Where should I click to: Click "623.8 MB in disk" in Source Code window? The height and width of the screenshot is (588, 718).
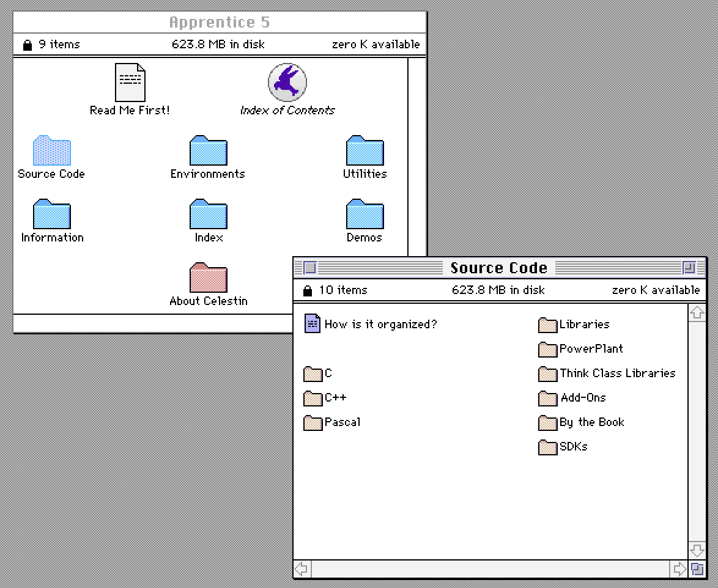pos(498,290)
